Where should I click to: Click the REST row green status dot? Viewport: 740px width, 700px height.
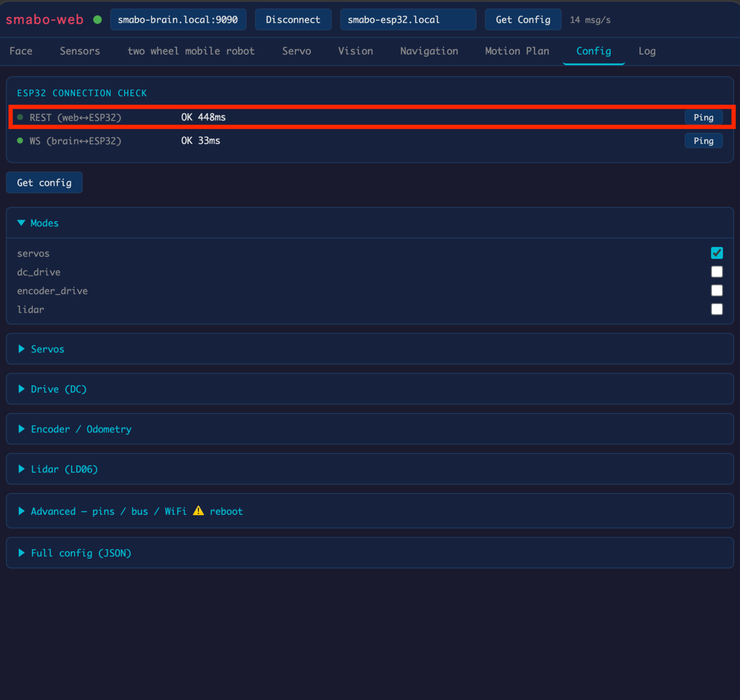click(20, 117)
